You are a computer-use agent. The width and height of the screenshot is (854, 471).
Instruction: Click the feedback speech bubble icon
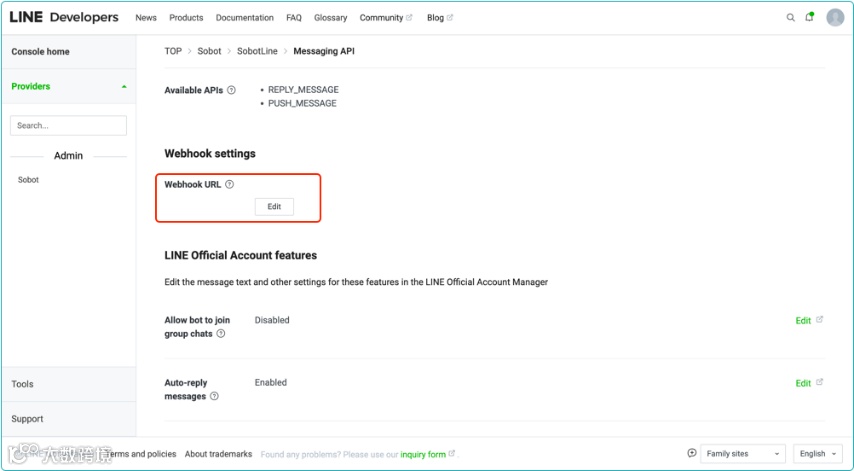[692, 453]
